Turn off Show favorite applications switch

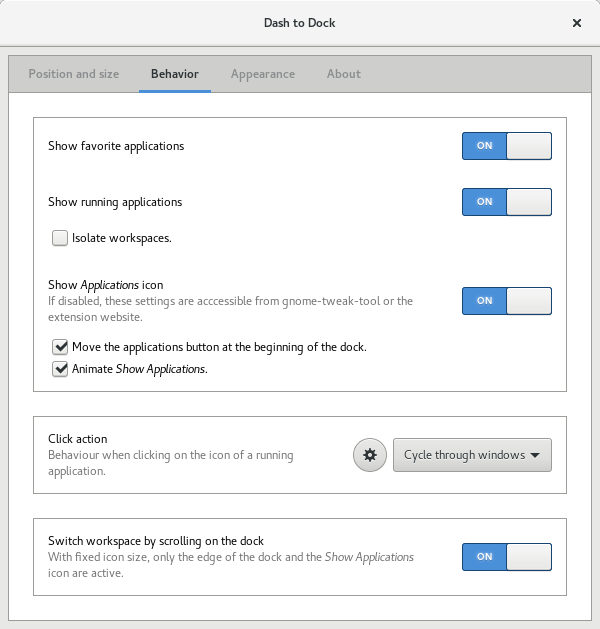tap(506, 146)
